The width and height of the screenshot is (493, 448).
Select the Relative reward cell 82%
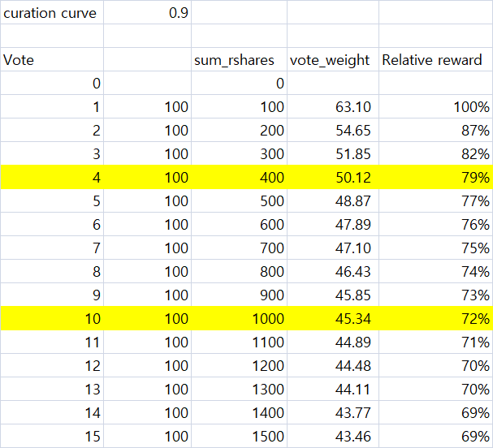(436, 154)
